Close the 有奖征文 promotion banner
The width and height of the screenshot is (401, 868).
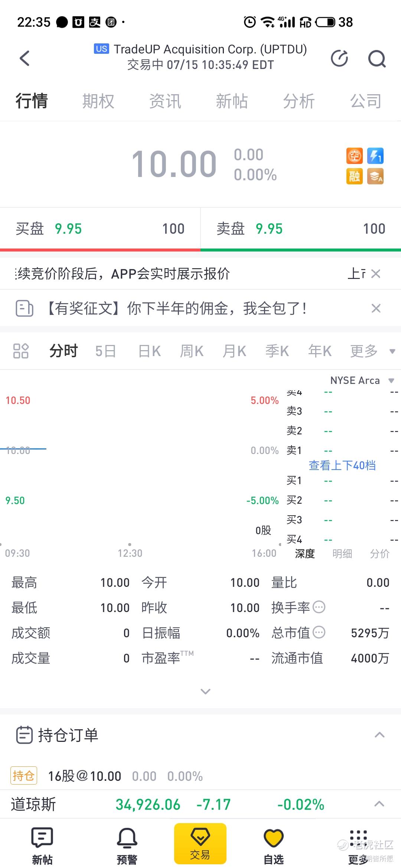point(376,308)
